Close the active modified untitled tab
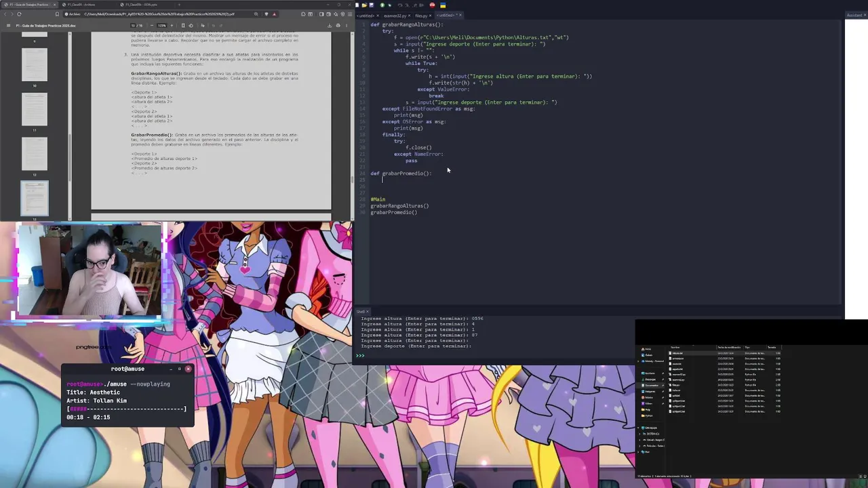 click(x=460, y=15)
